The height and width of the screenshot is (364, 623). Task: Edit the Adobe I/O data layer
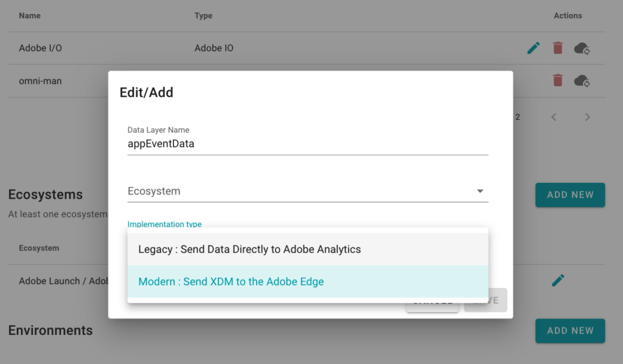[x=533, y=47]
